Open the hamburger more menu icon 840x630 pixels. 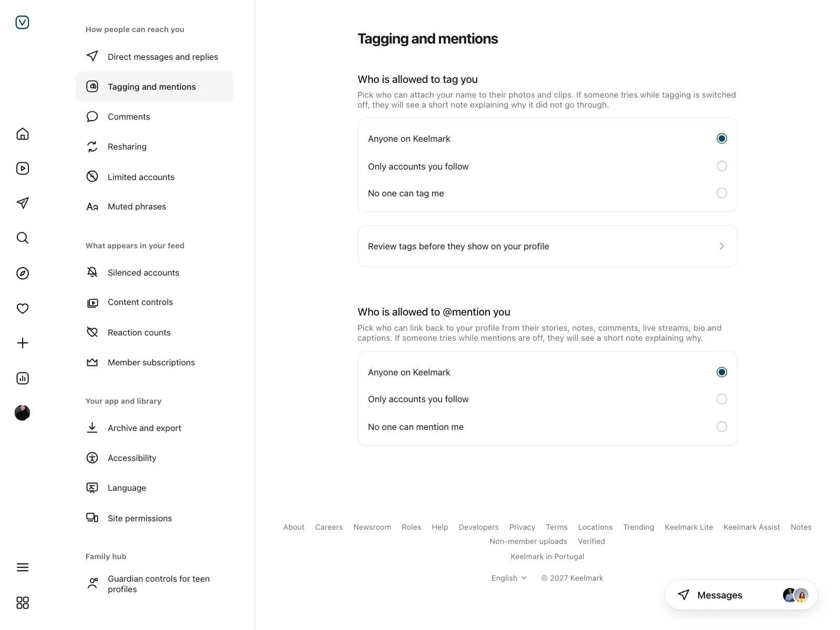click(x=23, y=568)
